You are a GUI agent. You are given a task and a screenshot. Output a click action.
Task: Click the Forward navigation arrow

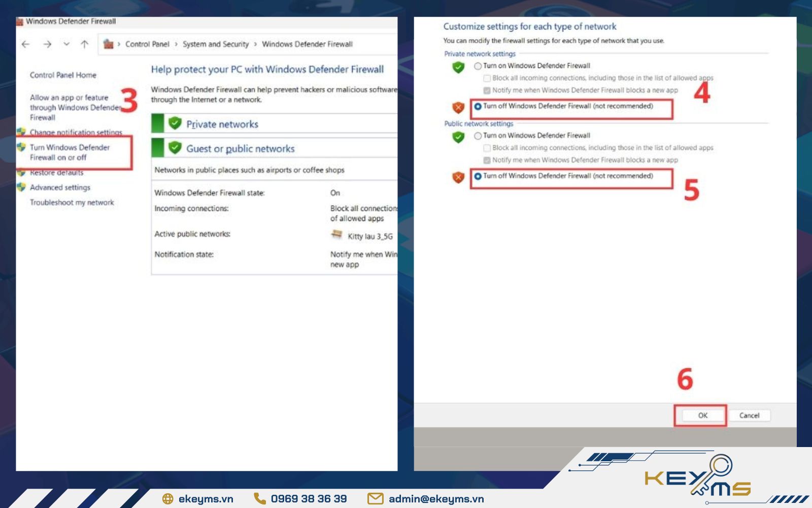click(47, 44)
